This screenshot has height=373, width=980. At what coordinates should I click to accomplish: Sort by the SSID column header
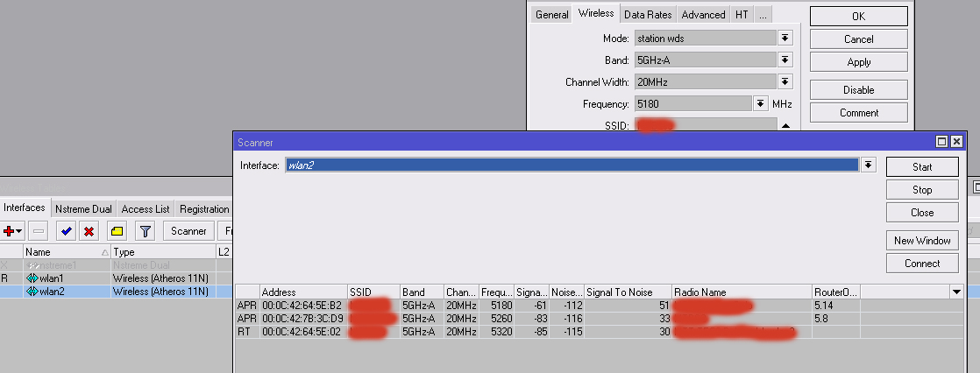pos(373,292)
